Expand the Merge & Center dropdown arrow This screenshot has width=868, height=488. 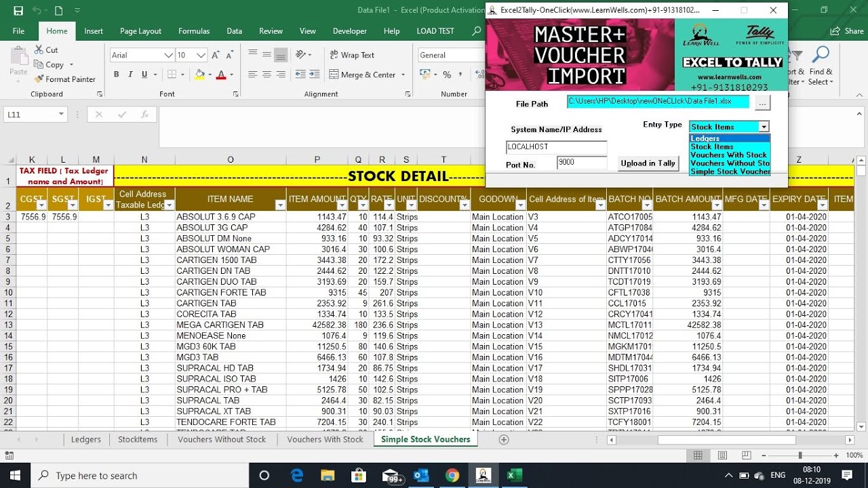pyautogui.click(x=403, y=75)
